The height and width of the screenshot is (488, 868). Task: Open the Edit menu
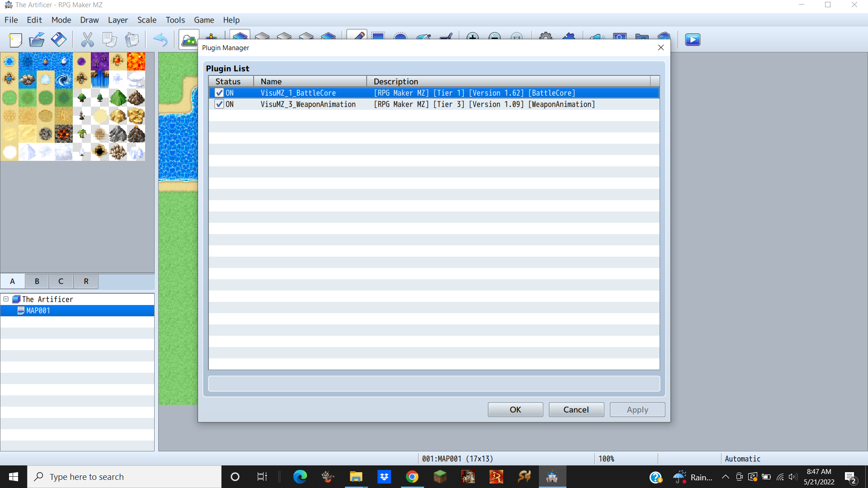[x=34, y=20]
